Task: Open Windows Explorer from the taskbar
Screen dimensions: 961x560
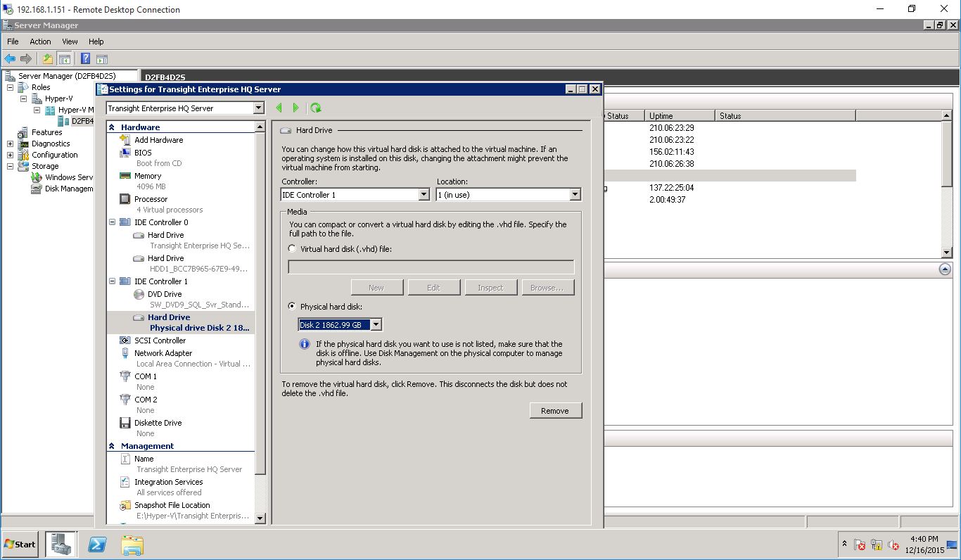Action: [132, 545]
